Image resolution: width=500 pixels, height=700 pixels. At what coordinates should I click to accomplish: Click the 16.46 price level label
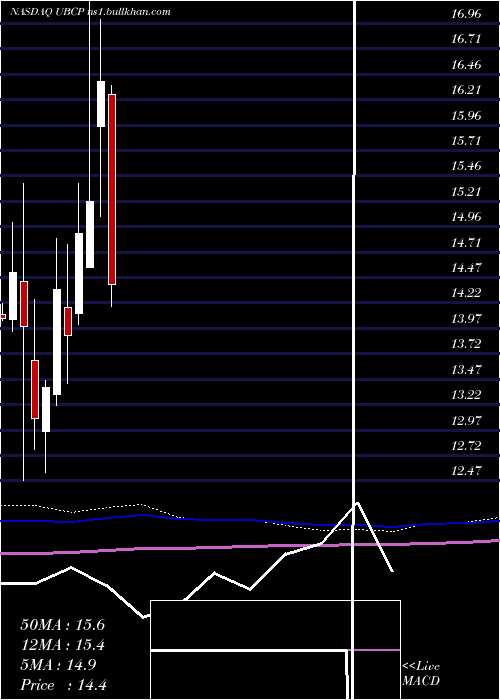[x=466, y=65]
